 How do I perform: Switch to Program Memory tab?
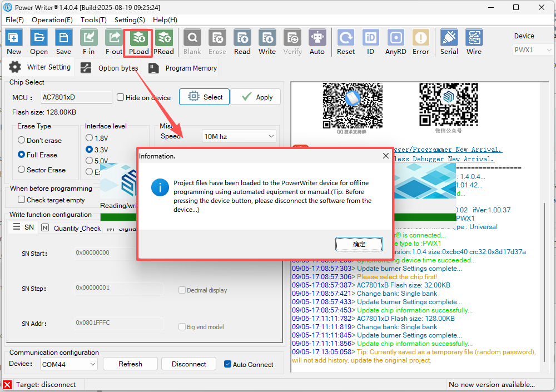click(182, 68)
